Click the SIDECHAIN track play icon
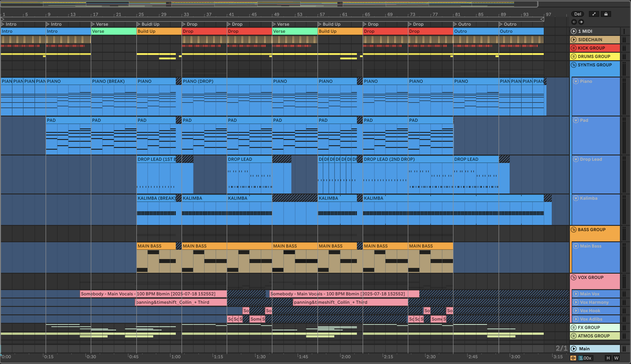 point(574,39)
